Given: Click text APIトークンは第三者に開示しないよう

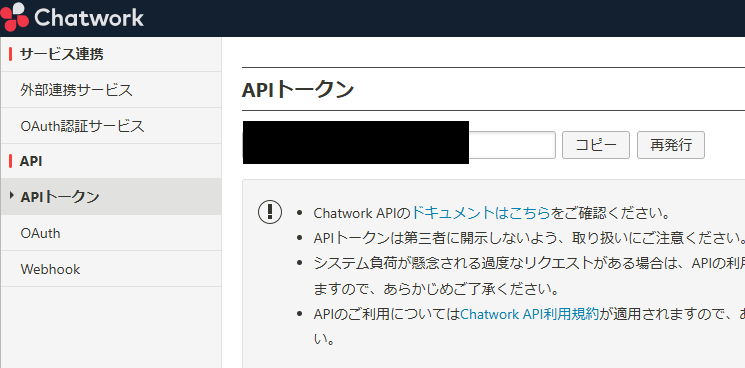Looking at the screenshot, I should tap(437, 238).
